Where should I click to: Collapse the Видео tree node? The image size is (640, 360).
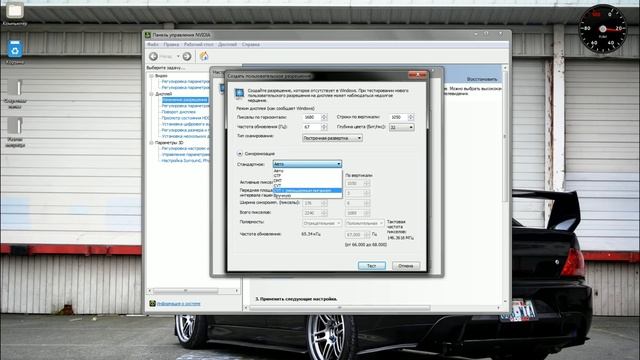tap(151, 76)
